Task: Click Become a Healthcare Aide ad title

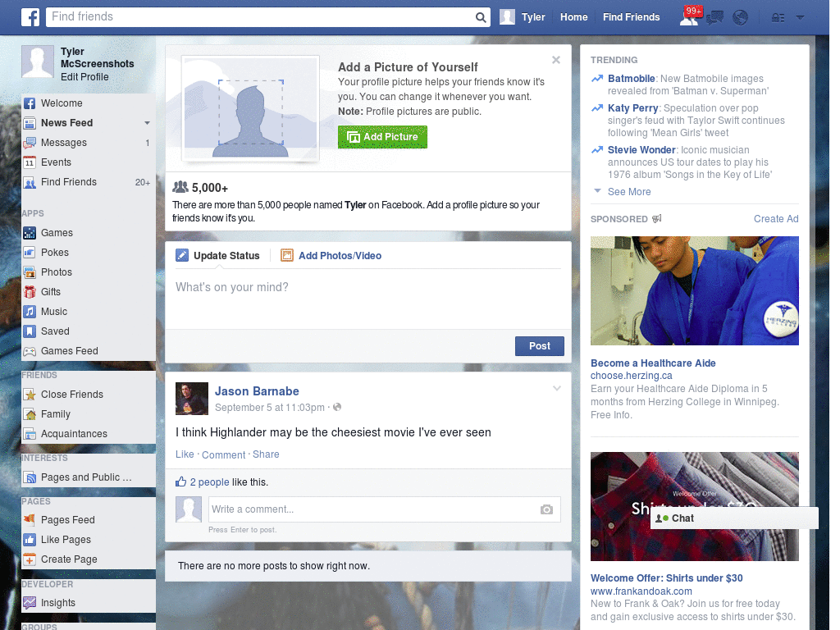Action: (x=653, y=363)
